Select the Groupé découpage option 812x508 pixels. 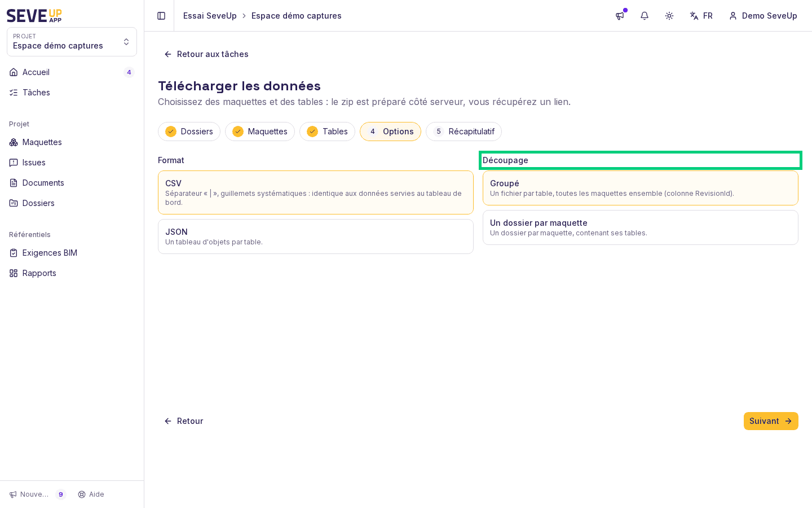coord(641,188)
